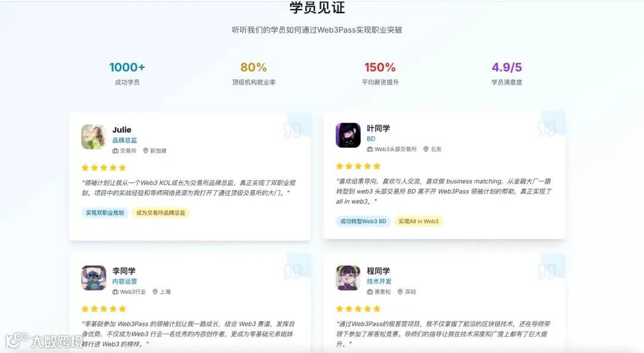Click the location pin next to 北京
Image resolution: width=644 pixels, height=353 pixels.
coord(426,149)
